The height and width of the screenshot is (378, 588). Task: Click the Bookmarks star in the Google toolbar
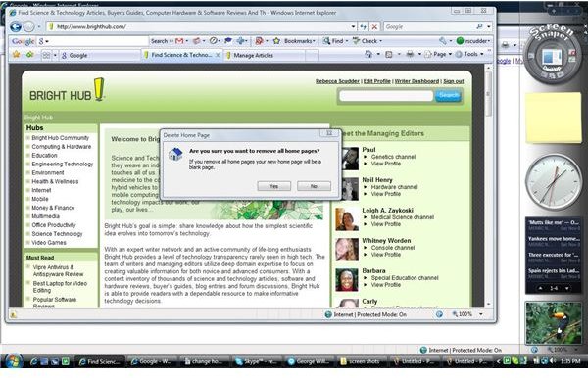276,41
